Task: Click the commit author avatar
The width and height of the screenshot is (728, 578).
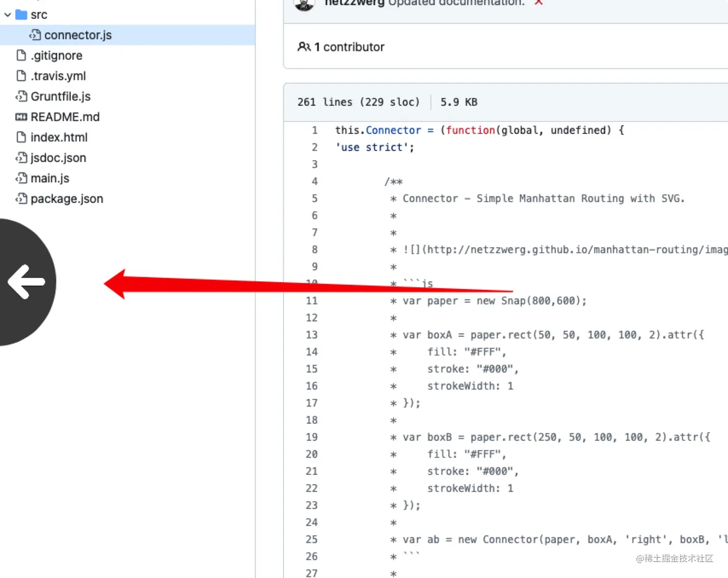Action: coord(304,4)
